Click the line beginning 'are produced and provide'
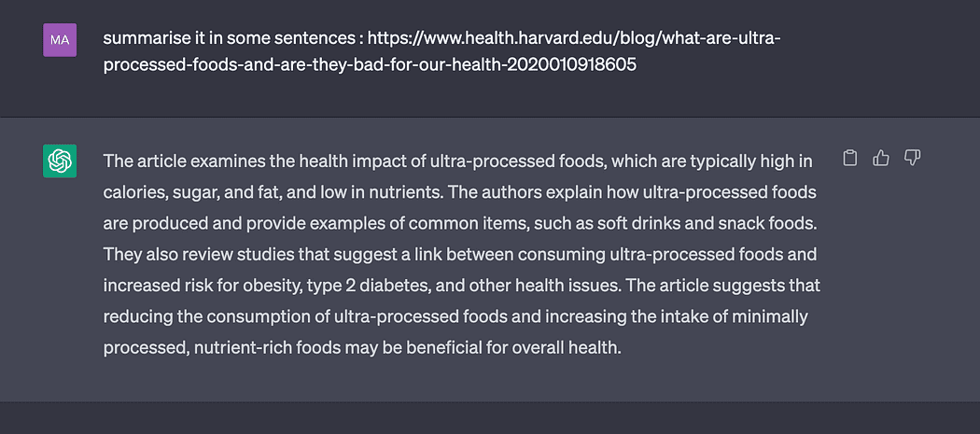The height and width of the screenshot is (434, 980). (x=460, y=223)
